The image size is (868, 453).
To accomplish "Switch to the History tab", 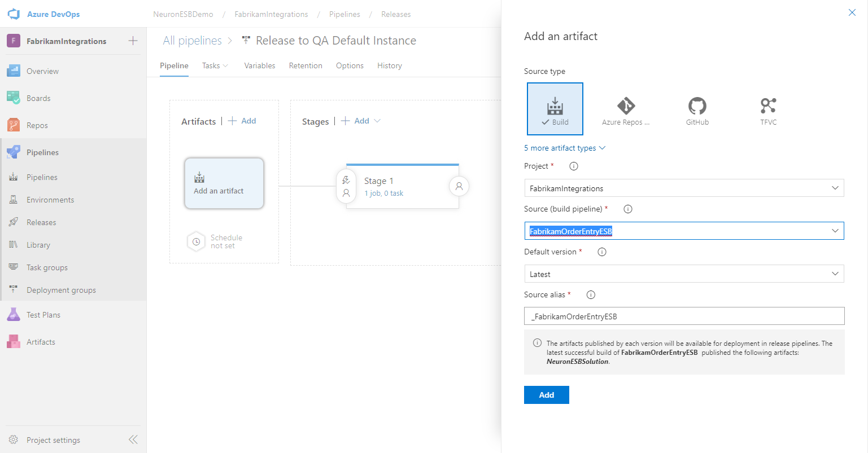I will pos(390,65).
